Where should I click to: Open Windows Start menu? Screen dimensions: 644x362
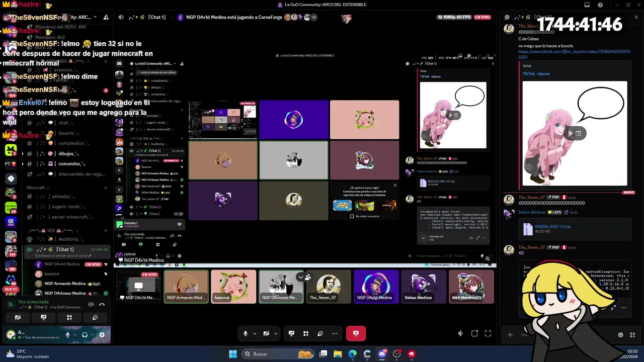232,354
